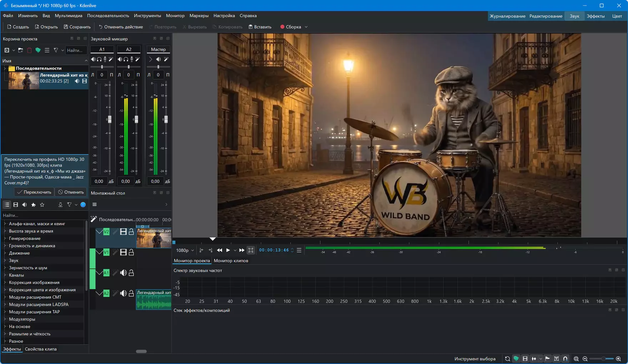This screenshot has width=628, height=364.
Task: Mute mixer channel A1
Action: (x=93, y=59)
